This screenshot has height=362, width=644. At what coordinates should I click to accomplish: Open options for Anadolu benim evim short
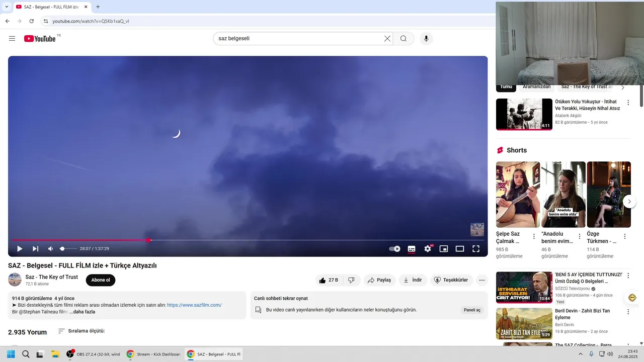click(x=580, y=236)
